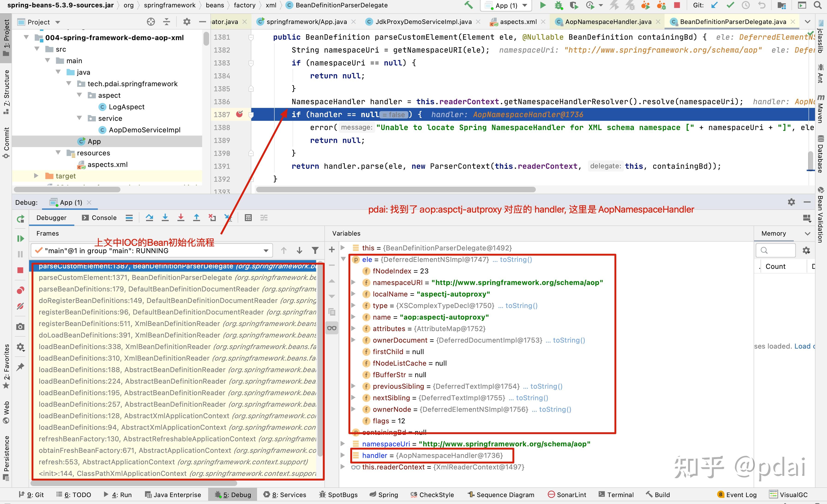
Task: Open Evaluate Expression calculator icon
Action: pos(248,218)
